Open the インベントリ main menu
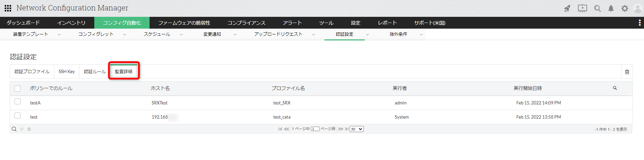The width and height of the screenshot is (644, 160). [x=71, y=23]
